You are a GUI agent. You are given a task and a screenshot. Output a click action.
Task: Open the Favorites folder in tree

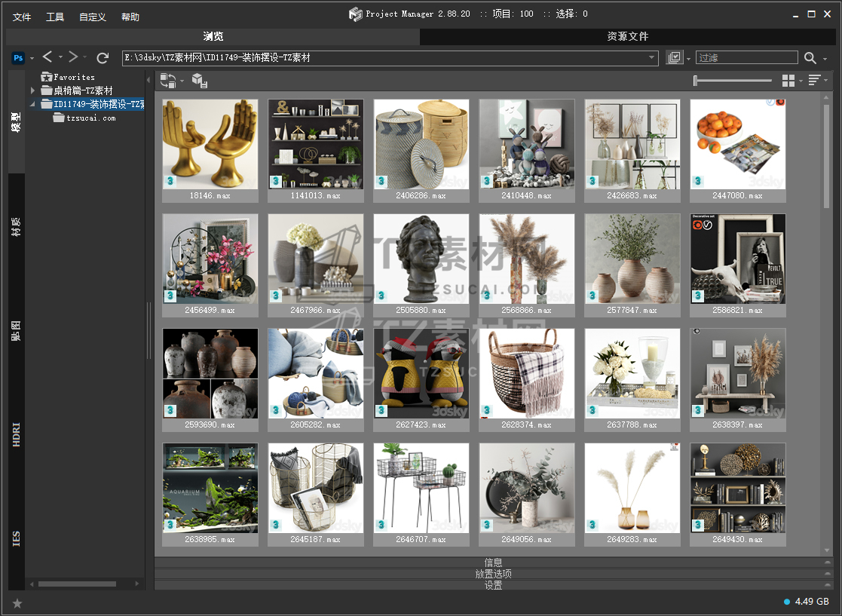(x=74, y=77)
